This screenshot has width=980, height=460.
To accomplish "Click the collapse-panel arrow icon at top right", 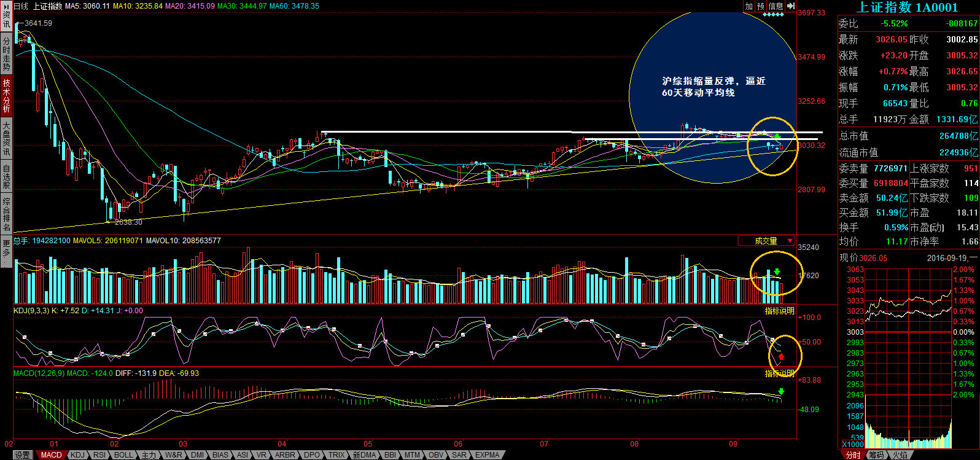I will coord(791,6).
